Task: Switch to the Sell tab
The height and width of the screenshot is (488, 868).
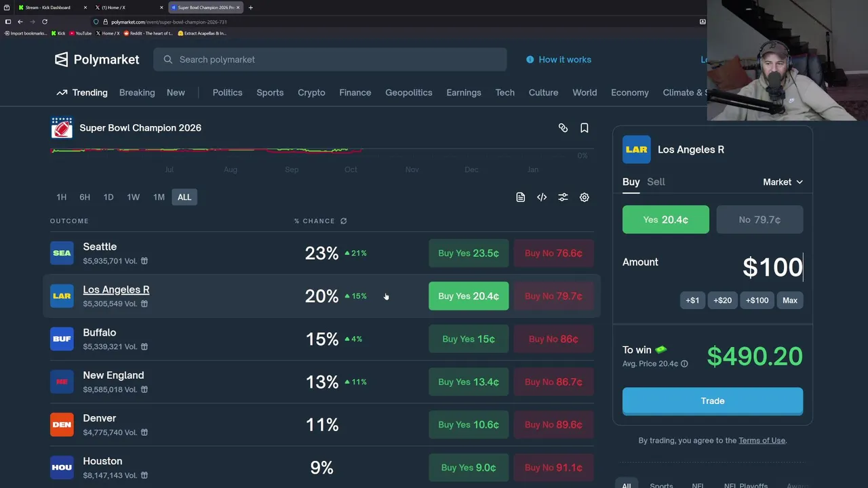Action: (x=656, y=182)
